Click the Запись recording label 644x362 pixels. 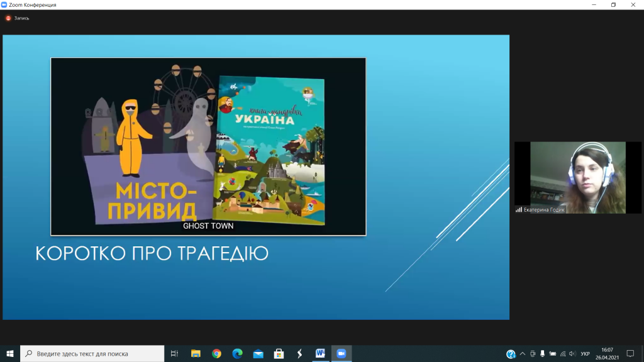(22, 18)
